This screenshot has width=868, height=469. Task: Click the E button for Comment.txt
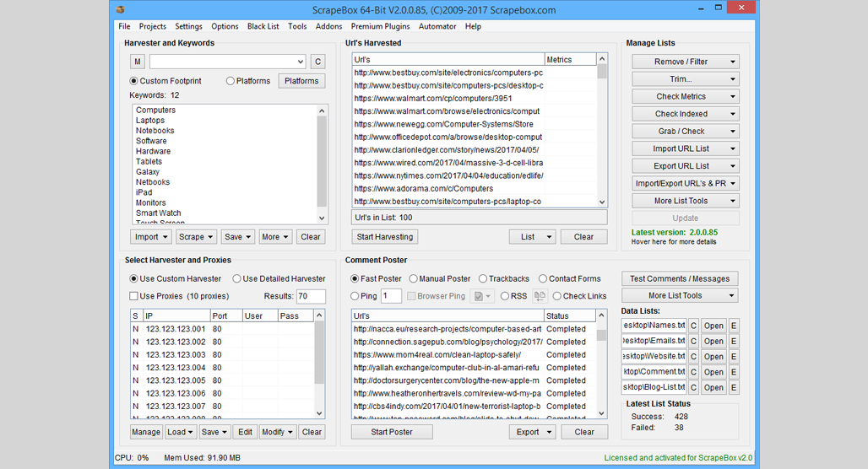point(734,372)
